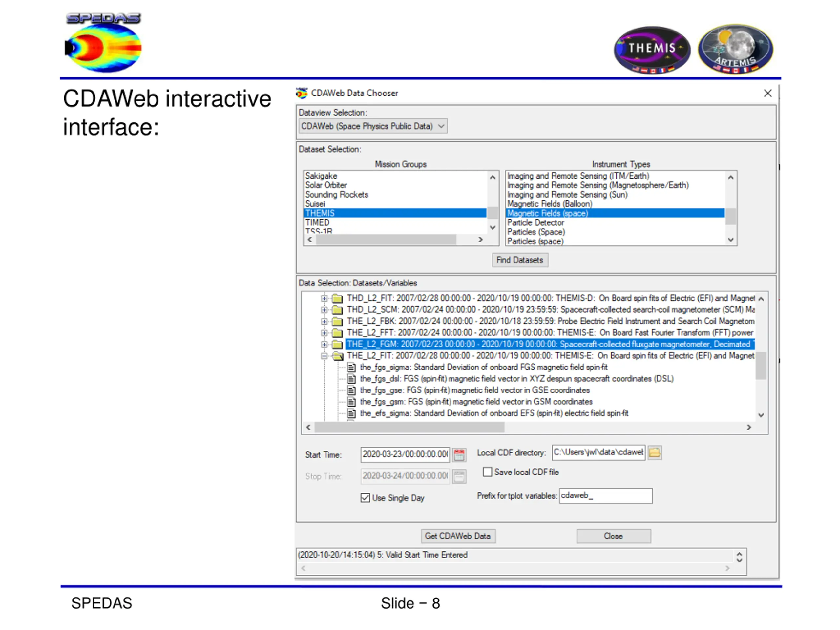Click document icon for the_fgs_dsl variable

click(x=352, y=379)
